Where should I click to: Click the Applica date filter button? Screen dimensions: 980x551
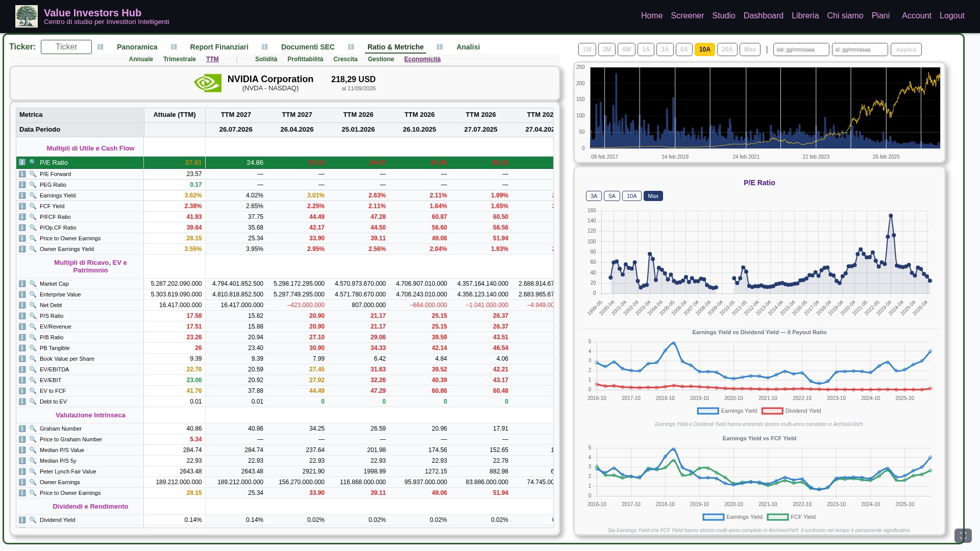906,49
